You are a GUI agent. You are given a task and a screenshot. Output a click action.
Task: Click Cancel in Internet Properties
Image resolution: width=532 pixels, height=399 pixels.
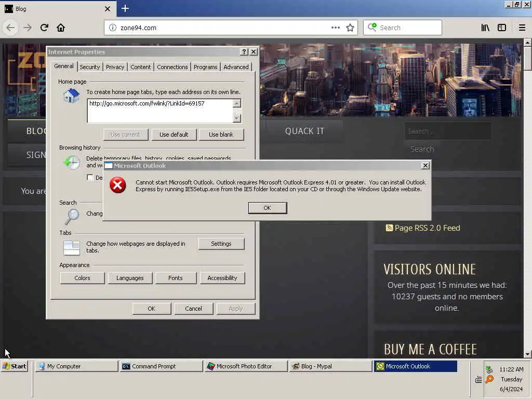pyautogui.click(x=193, y=309)
